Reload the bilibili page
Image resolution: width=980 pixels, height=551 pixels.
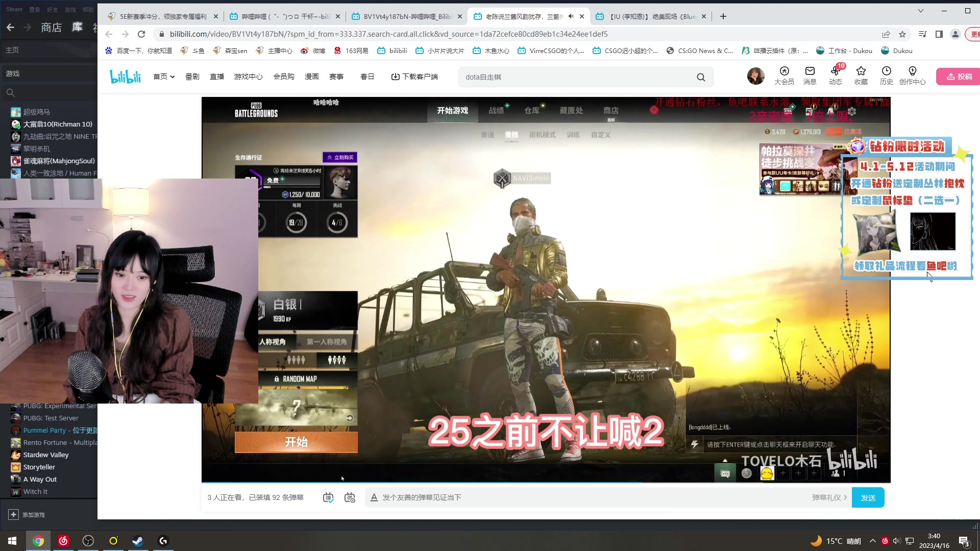pyautogui.click(x=141, y=34)
